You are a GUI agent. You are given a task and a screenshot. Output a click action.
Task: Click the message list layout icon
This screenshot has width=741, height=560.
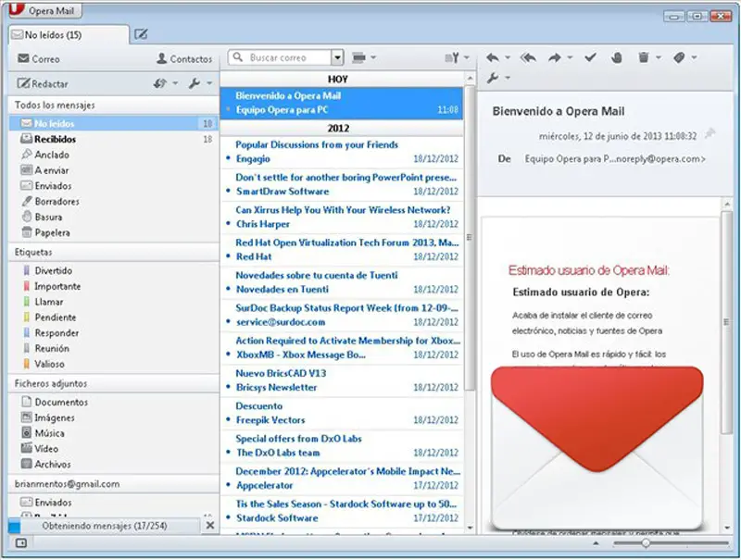pyautogui.click(x=359, y=57)
